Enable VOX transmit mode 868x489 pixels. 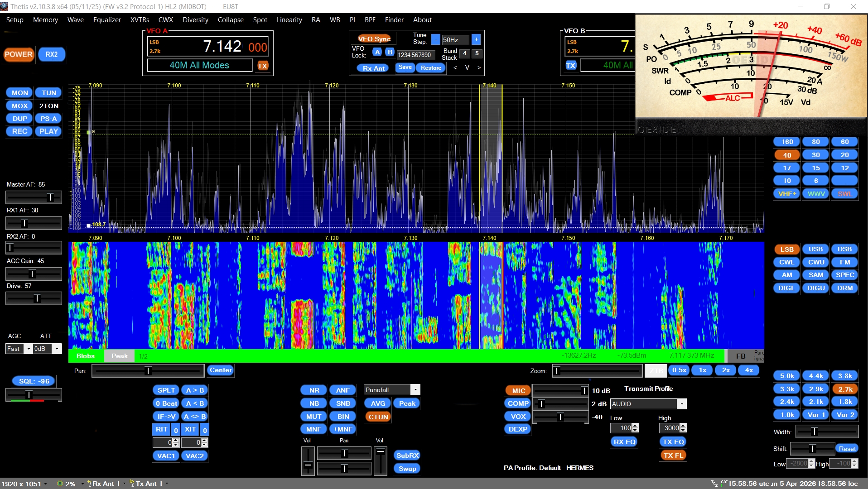[x=518, y=417]
